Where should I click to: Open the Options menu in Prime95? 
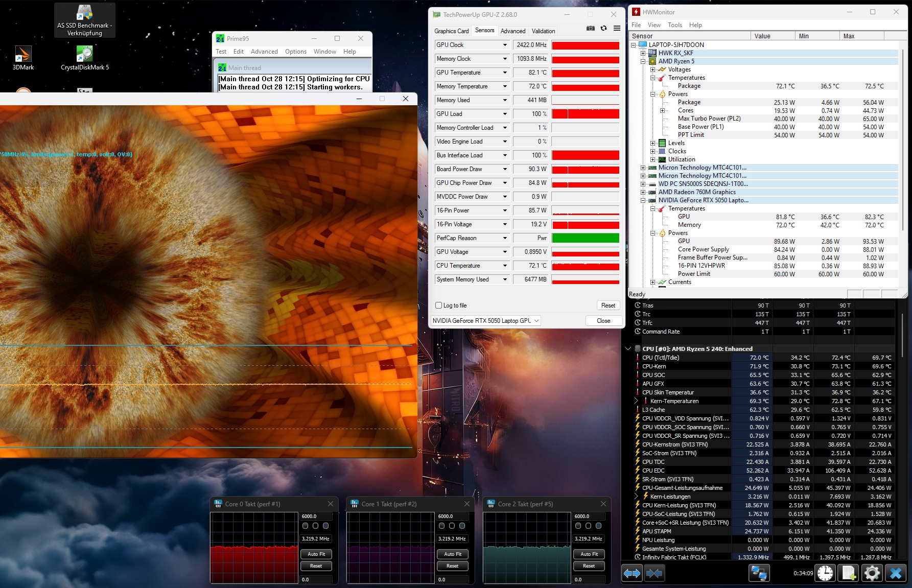coord(295,52)
